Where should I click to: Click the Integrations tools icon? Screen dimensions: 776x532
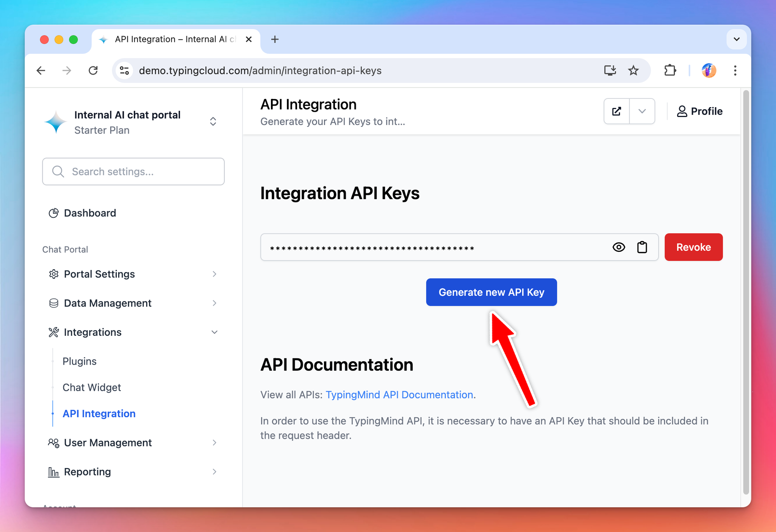coord(53,332)
